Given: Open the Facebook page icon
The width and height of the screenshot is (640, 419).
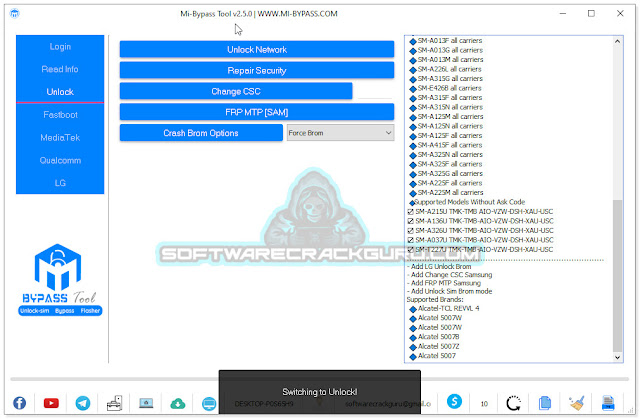Looking at the screenshot, I should [x=20, y=403].
